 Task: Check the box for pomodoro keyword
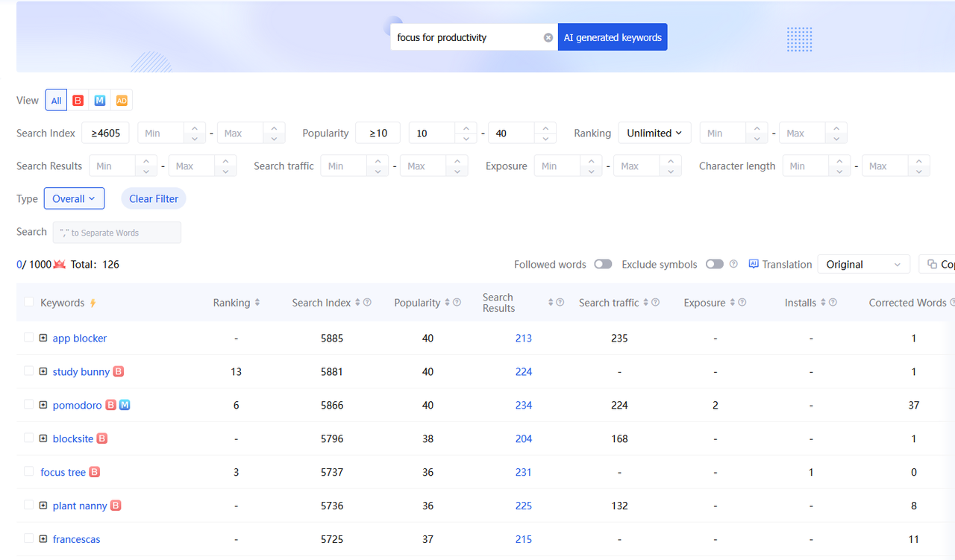pos(29,404)
